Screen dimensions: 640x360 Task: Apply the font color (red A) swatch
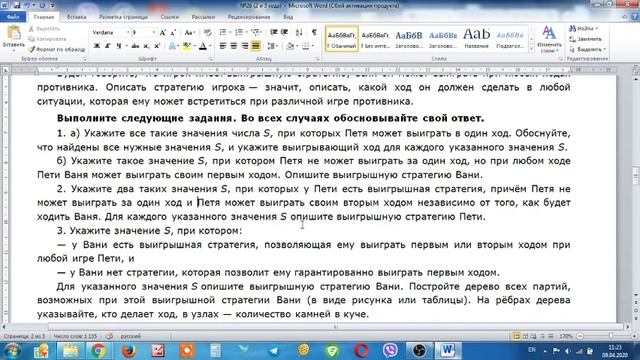click(203, 46)
